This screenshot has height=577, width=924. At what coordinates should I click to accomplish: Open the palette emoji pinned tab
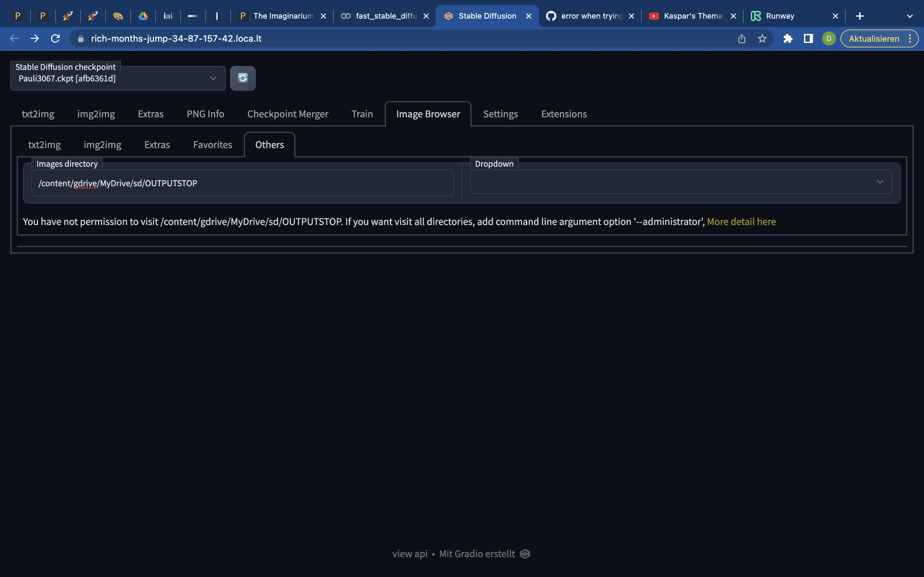tap(118, 16)
